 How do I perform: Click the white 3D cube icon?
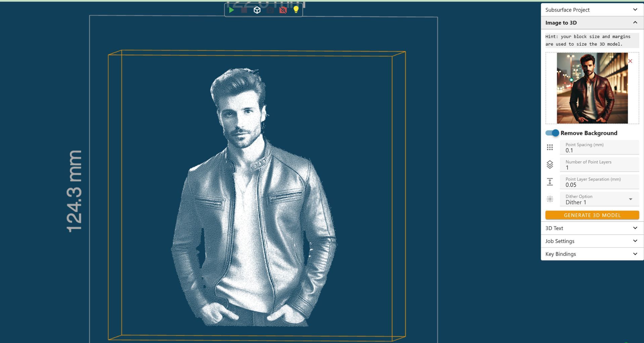point(257,10)
